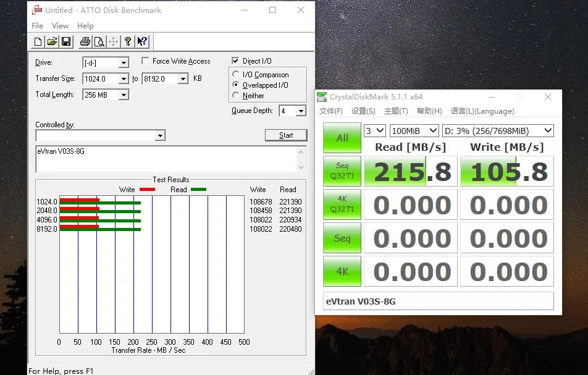This screenshot has height=375, width=588.
Task: Open the 帮助(H) menu in CrystalDiskMark
Action: click(x=429, y=111)
